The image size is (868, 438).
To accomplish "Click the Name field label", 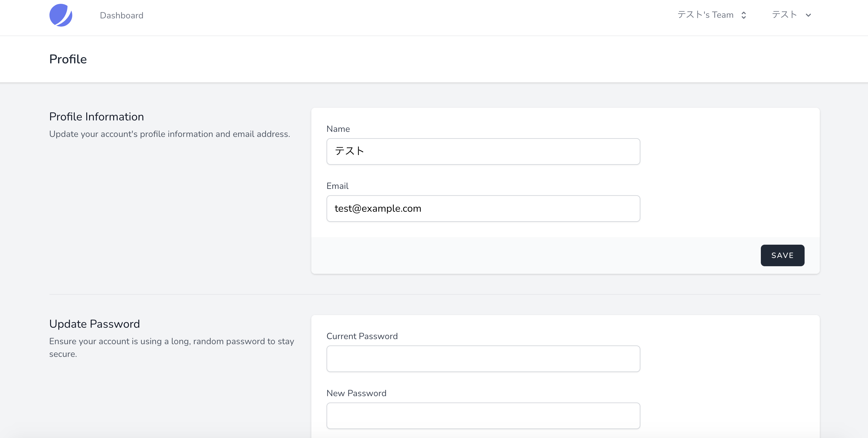I will [338, 129].
